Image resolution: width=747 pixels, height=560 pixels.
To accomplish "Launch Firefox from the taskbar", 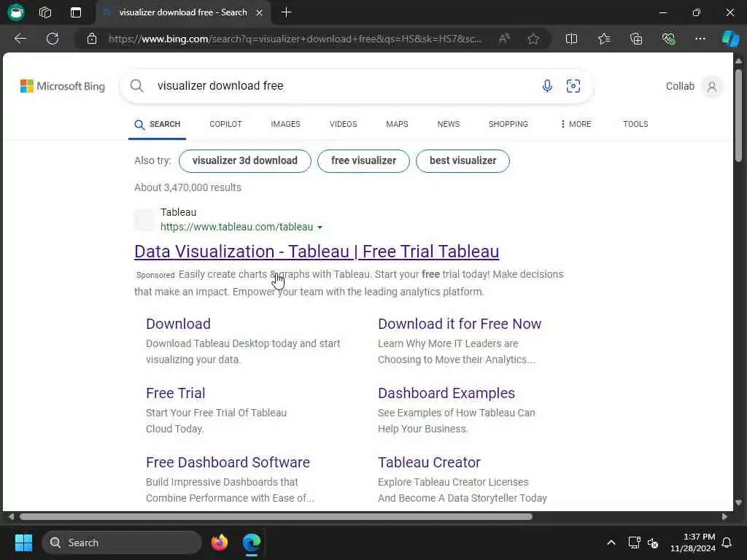I will coord(219,542).
